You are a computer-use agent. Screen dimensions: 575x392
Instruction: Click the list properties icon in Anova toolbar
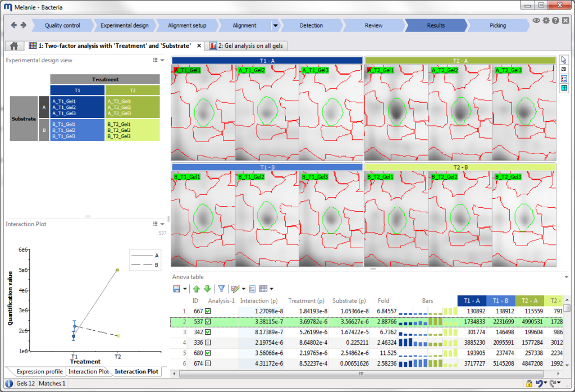tap(252, 289)
